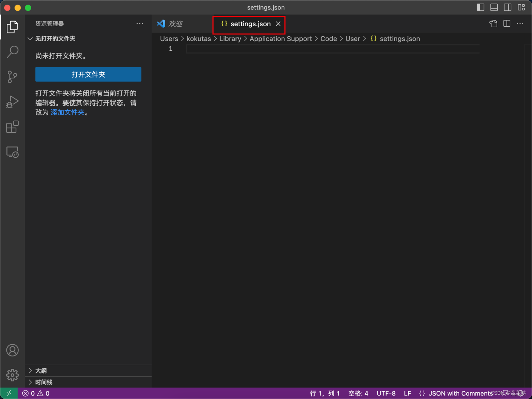The height and width of the screenshot is (399, 532).
Task: Click kokutas in the breadcrumb
Action: [x=199, y=39]
